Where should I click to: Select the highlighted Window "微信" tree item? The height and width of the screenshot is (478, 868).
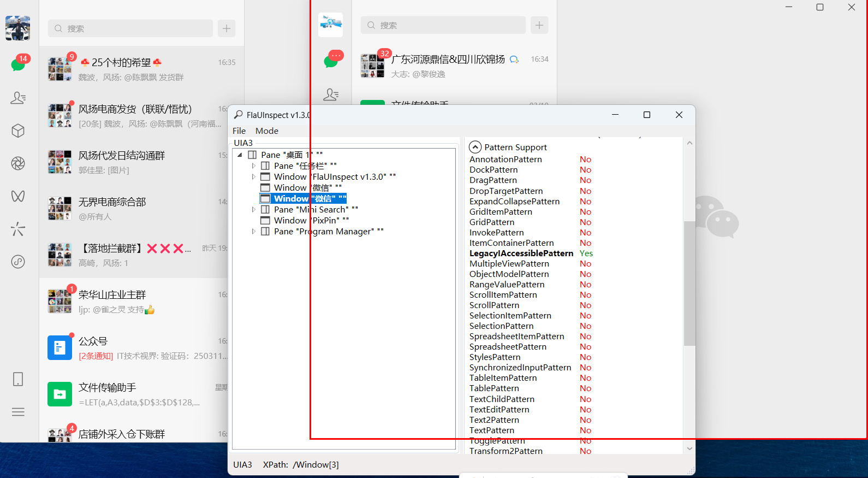[x=303, y=199]
